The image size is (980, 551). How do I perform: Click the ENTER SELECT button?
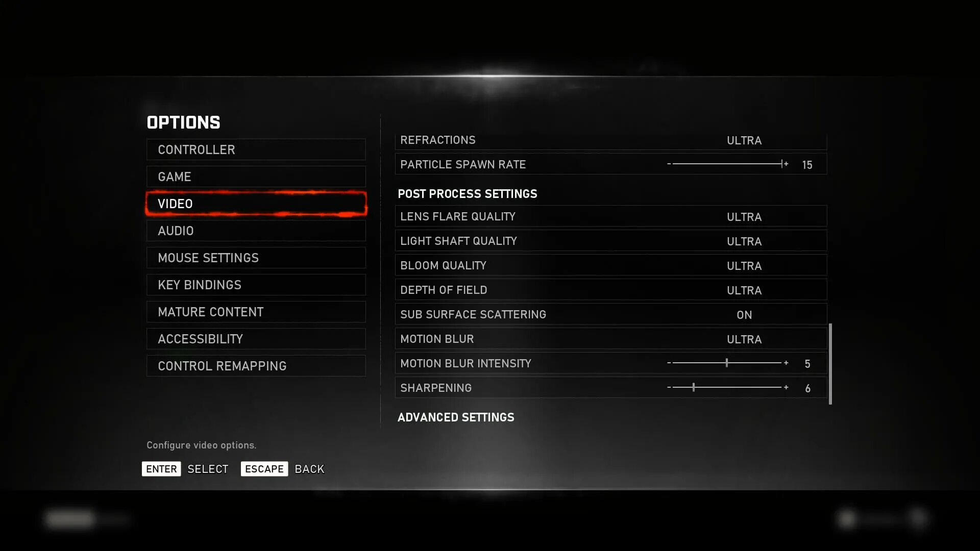161,469
